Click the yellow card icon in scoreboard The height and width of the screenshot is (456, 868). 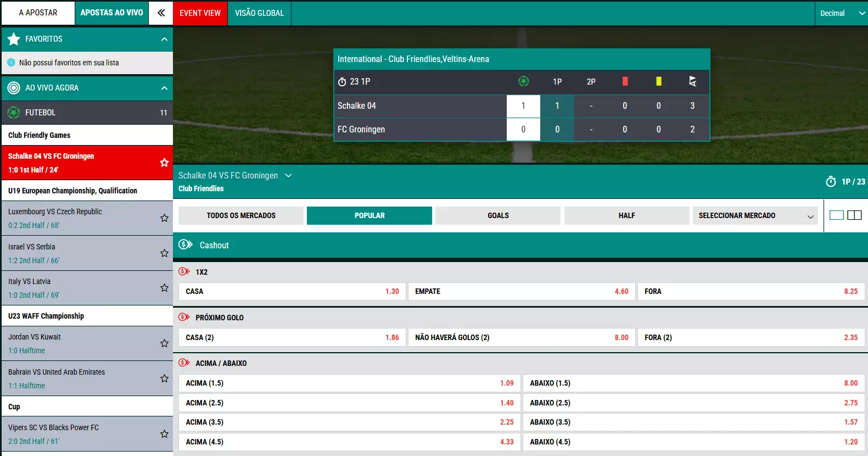pos(658,81)
